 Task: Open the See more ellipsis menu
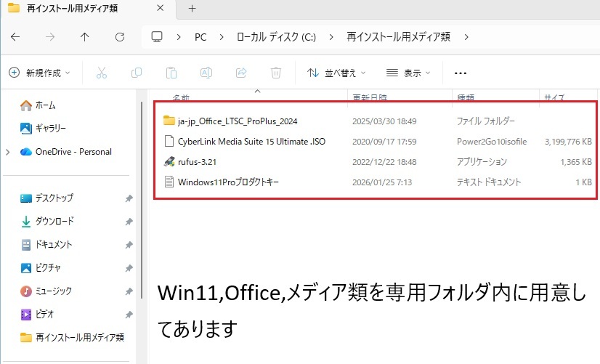click(461, 73)
